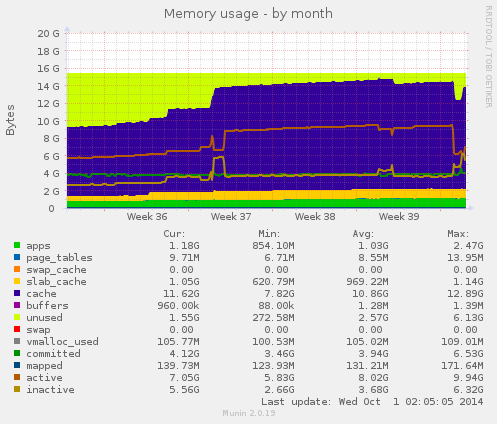The image size is (497, 424).
Task: Click the page_tables blue legend swatch
Action: click(x=17, y=257)
